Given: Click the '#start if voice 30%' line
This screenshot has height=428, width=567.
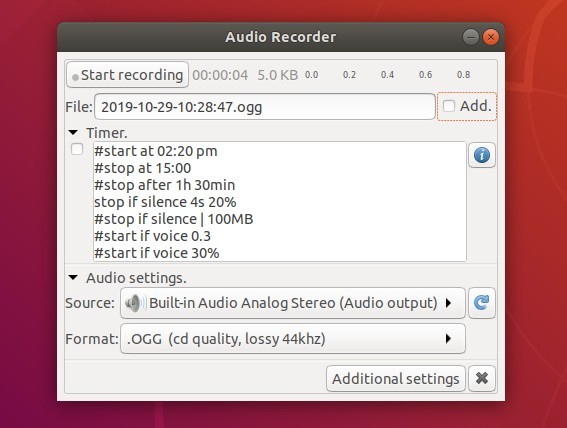Looking at the screenshot, I should 157,253.
